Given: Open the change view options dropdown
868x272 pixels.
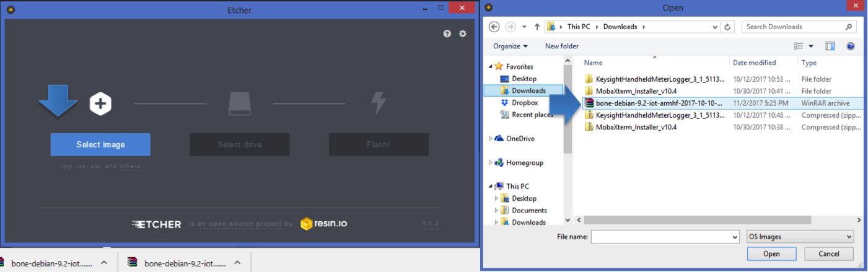Looking at the screenshot, I should point(810,46).
